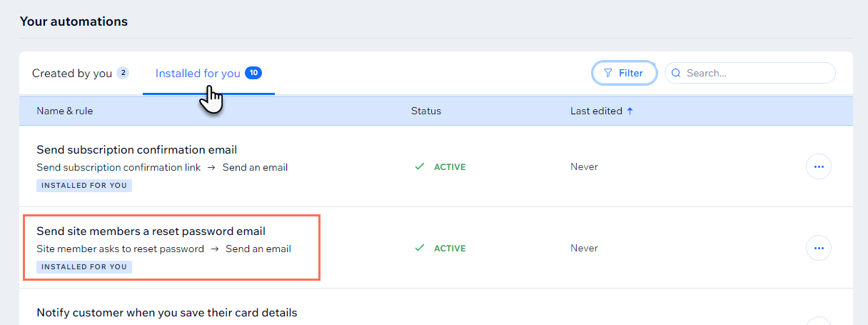Click Never value in reset password row
The image size is (868, 325).
point(584,248)
